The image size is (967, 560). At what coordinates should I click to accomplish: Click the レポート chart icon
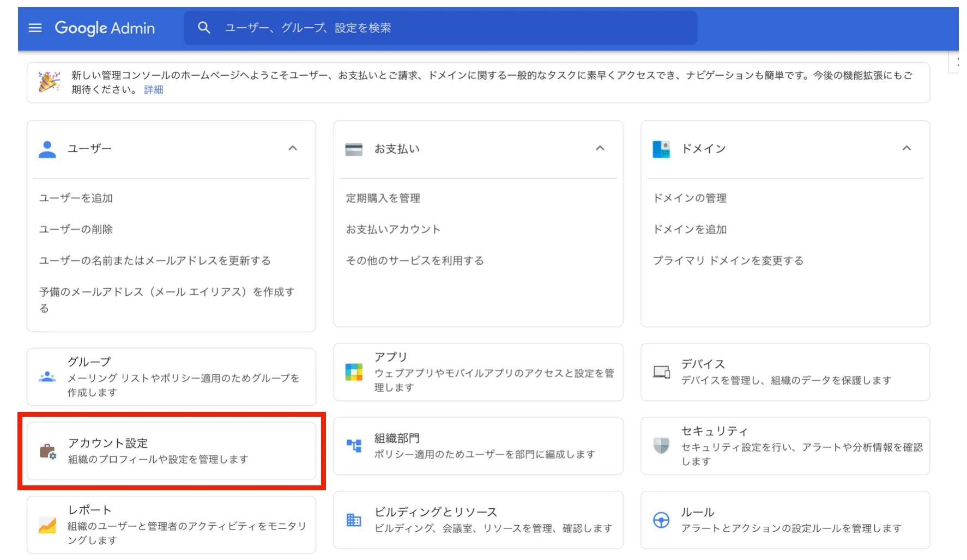click(x=47, y=525)
